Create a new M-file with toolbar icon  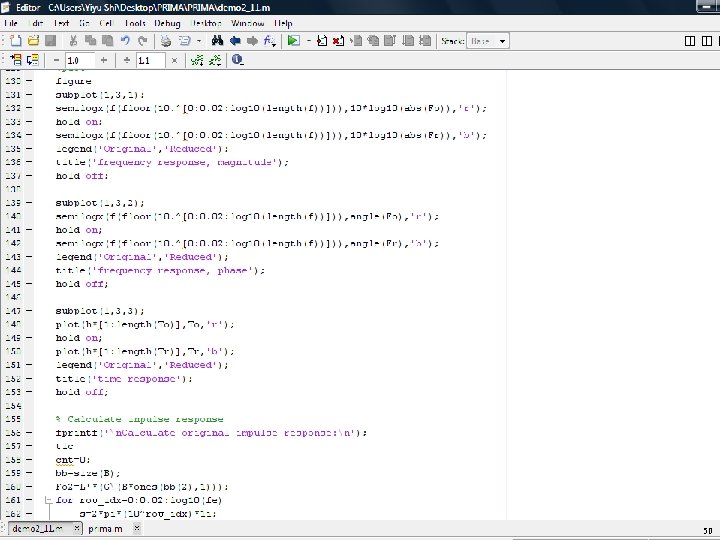16,41
